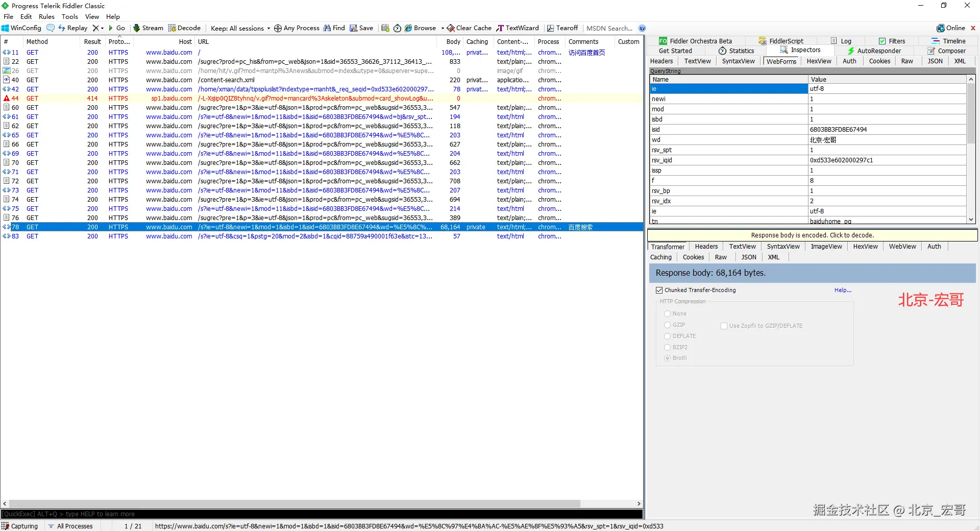
Task: Open the AutoResponder tab
Action: click(x=874, y=51)
